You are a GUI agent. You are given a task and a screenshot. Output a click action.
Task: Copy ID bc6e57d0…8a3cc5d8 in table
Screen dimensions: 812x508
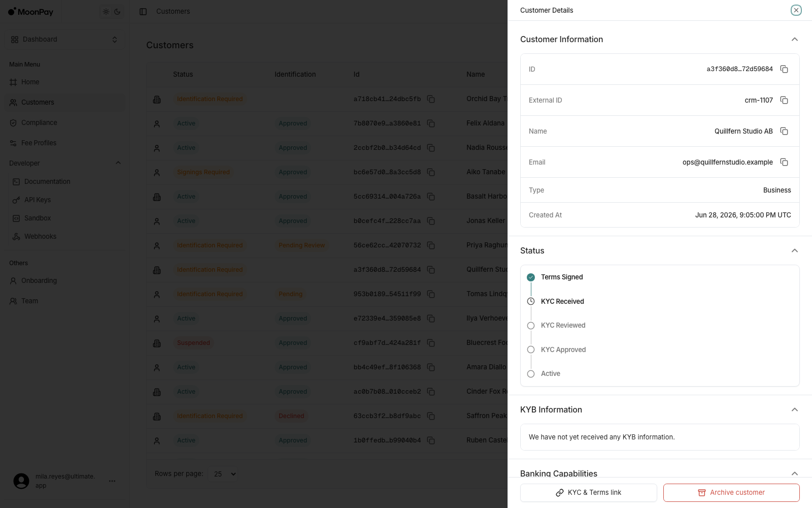[431, 172]
